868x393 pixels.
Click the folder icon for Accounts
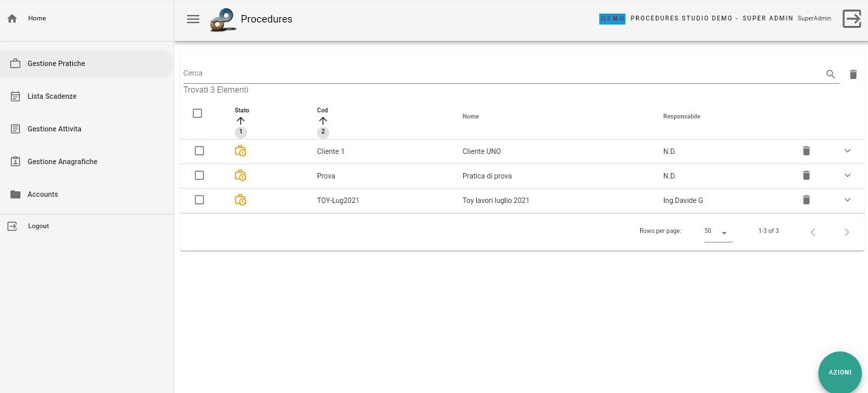tap(15, 194)
